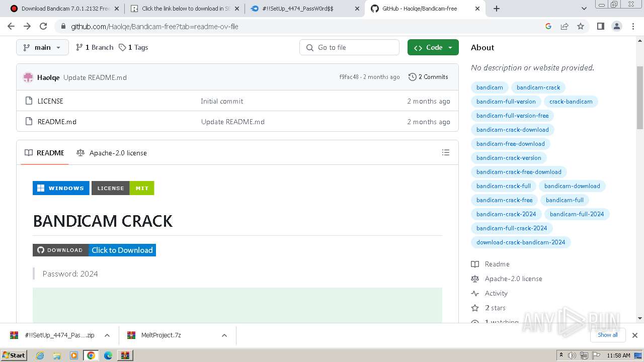The height and width of the screenshot is (362, 644).
Task: Open the LICENSE file
Action: (x=50, y=101)
